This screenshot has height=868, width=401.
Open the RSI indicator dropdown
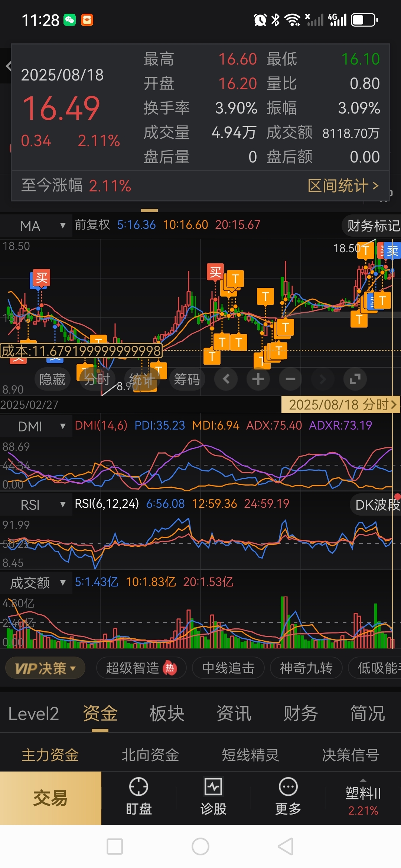click(x=36, y=504)
